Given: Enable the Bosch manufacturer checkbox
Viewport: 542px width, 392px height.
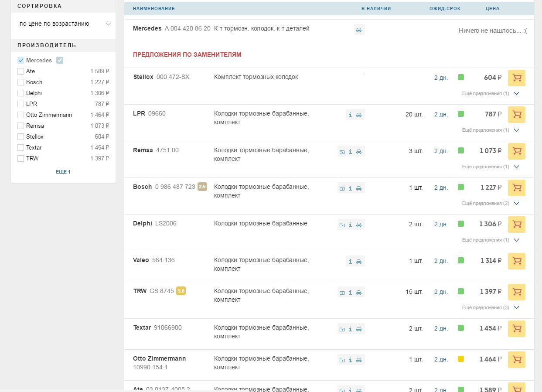Looking at the screenshot, I should tap(20, 82).
